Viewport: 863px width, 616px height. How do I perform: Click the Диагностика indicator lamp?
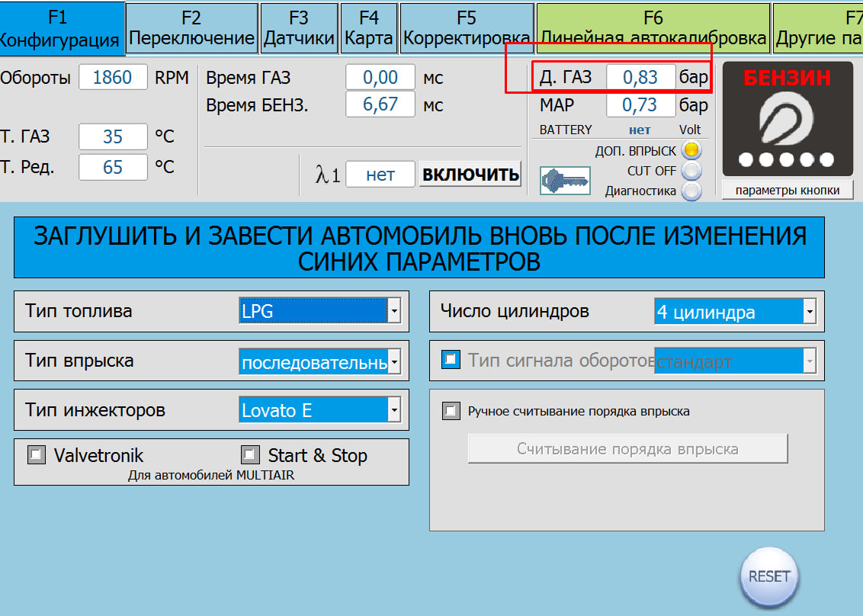[691, 191]
